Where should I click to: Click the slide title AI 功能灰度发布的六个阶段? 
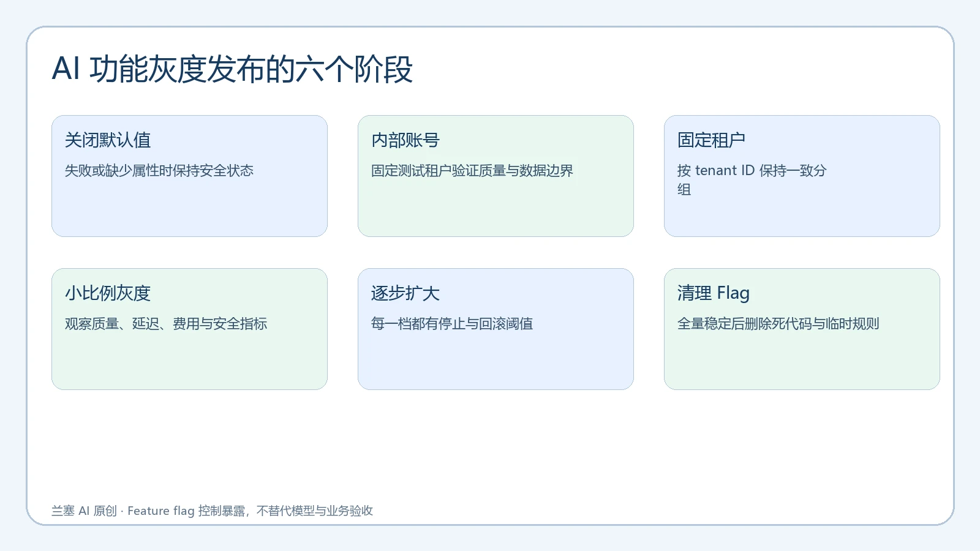click(232, 69)
